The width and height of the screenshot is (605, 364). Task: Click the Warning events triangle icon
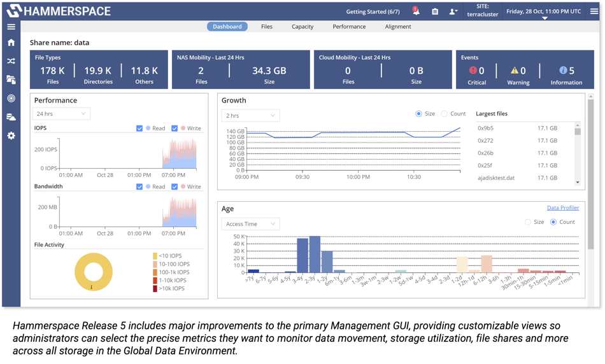515,70
